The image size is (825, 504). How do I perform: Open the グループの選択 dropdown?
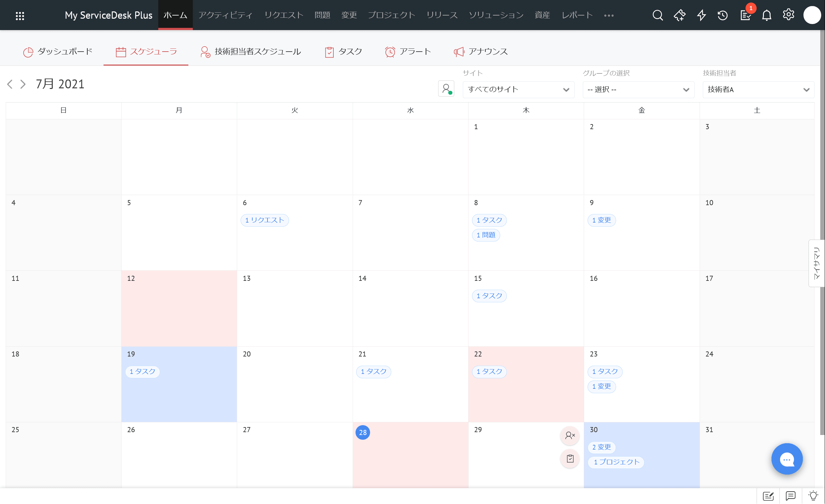[638, 89]
